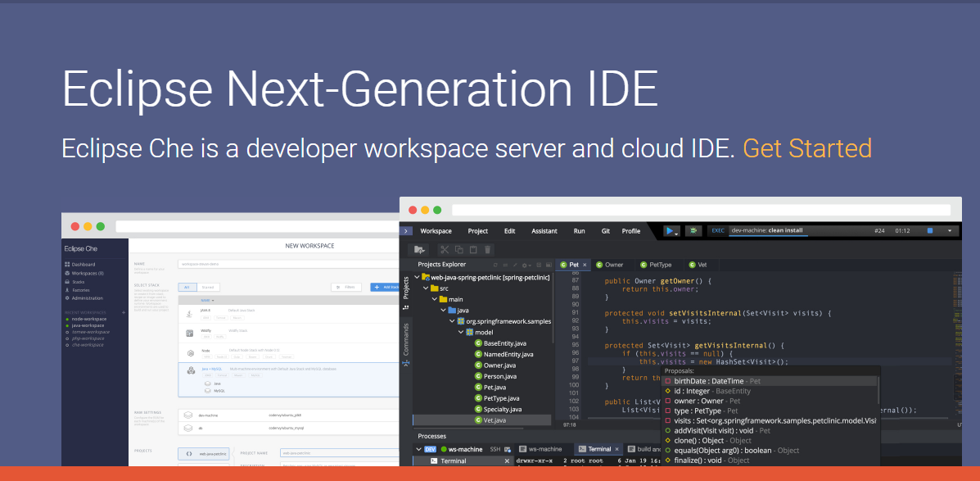Toggle the left panel expand arrow
Screen dimensions: 980x481
[406, 231]
